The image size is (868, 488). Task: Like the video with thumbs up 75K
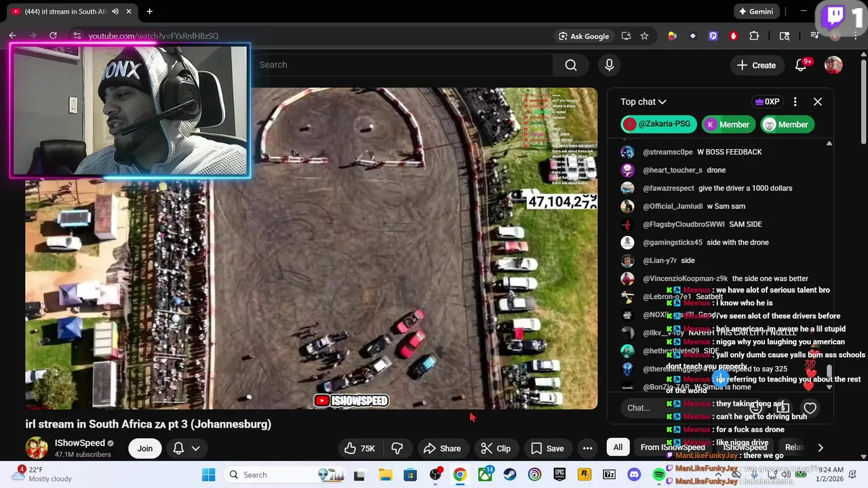(359, 448)
